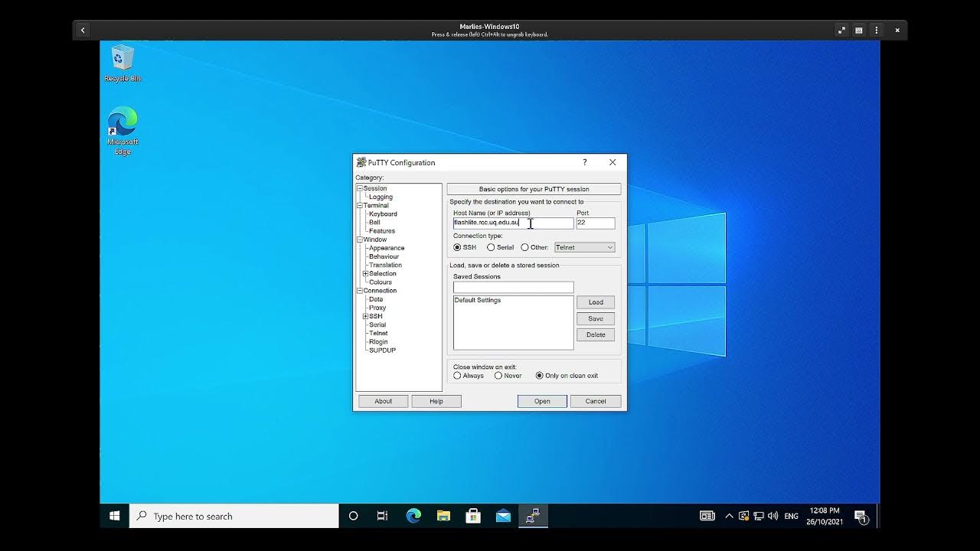Open the notification center icon
The height and width of the screenshot is (551, 980).
click(x=861, y=517)
